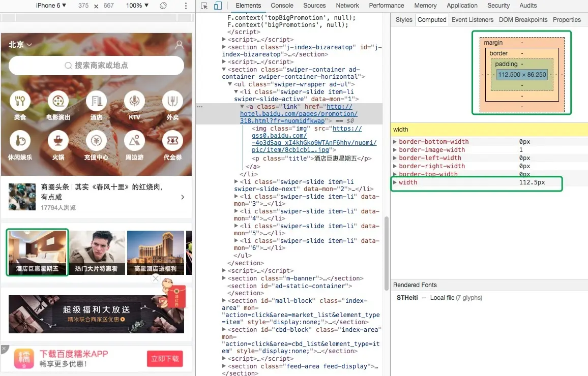Open the Security tab
Screen dimensions: 588x376
pos(498,6)
